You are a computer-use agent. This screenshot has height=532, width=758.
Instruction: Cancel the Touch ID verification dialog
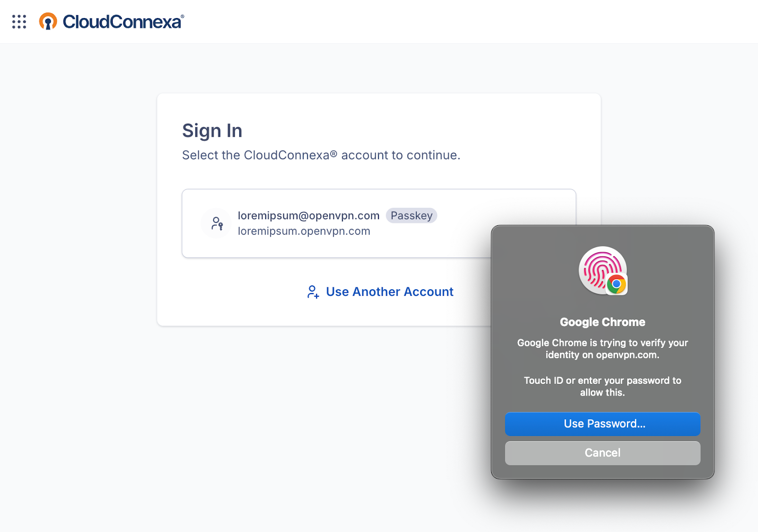coord(602,453)
